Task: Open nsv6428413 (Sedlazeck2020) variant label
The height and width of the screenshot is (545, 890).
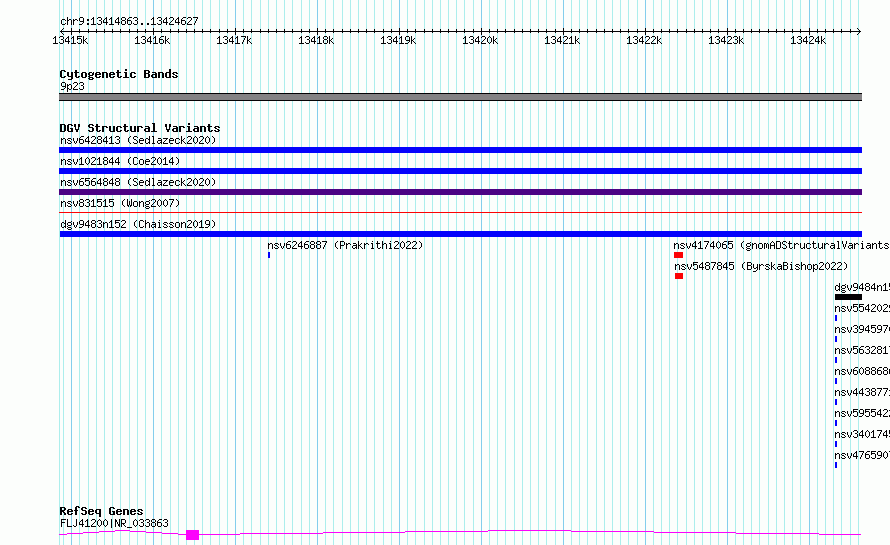Action: coord(138,140)
